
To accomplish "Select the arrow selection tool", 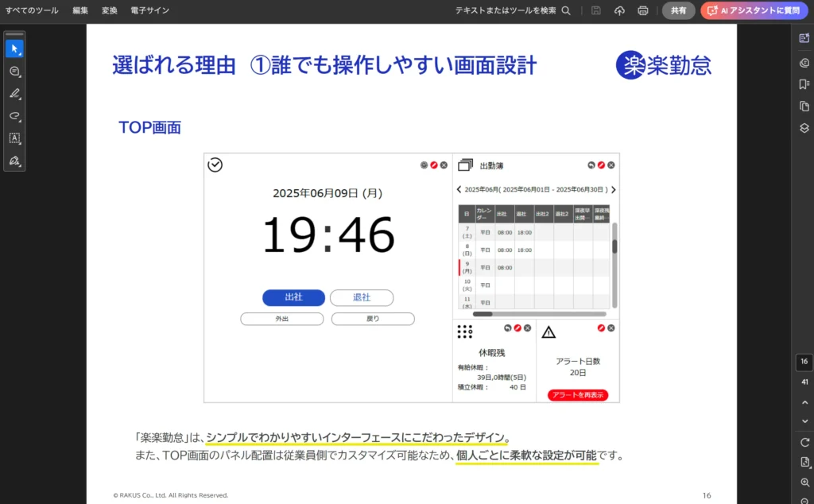I will (x=14, y=48).
